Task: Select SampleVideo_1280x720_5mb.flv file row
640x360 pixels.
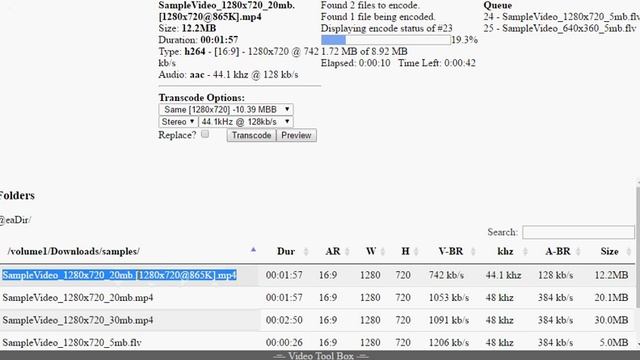Action: click(318, 342)
